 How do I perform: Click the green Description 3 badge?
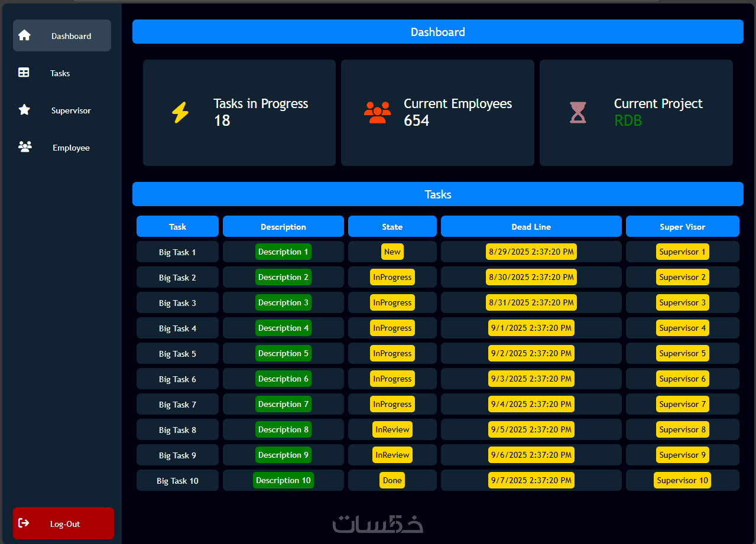tap(283, 302)
